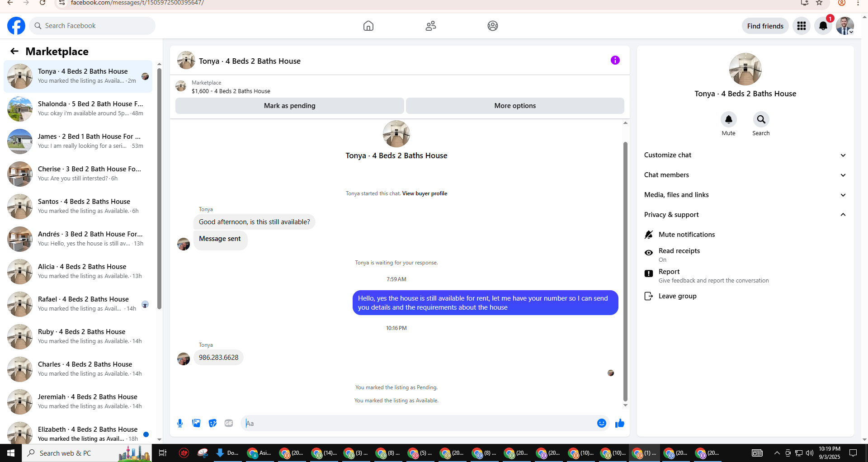868x462 pixels.
Task: Click the conversation list scrollbar
Action: click(x=159, y=188)
